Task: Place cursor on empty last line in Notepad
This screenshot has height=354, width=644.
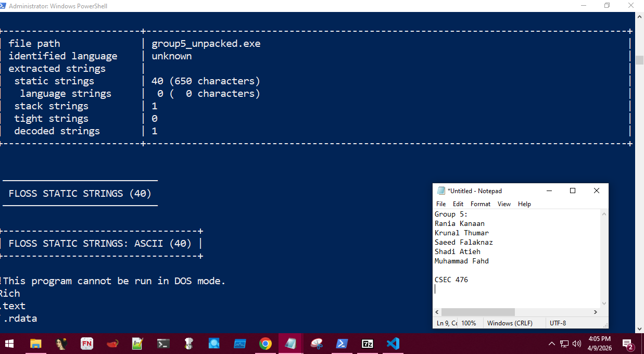Action: [515, 289]
